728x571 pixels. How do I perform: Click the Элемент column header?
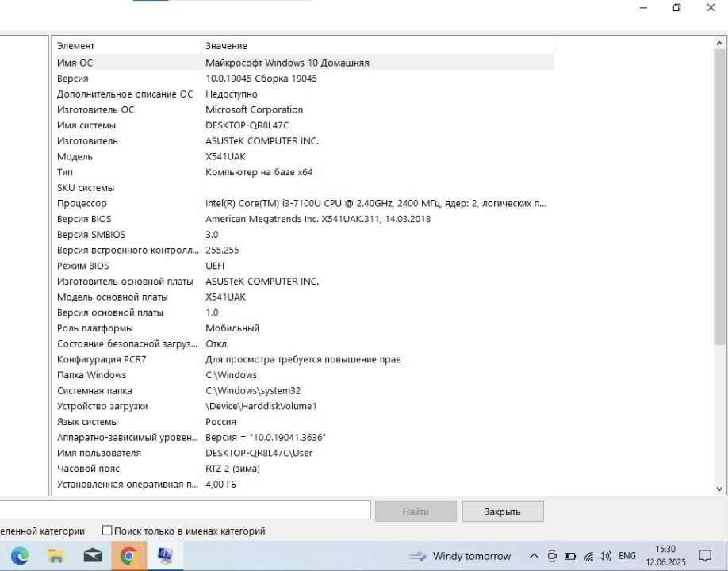coord(128,45)
